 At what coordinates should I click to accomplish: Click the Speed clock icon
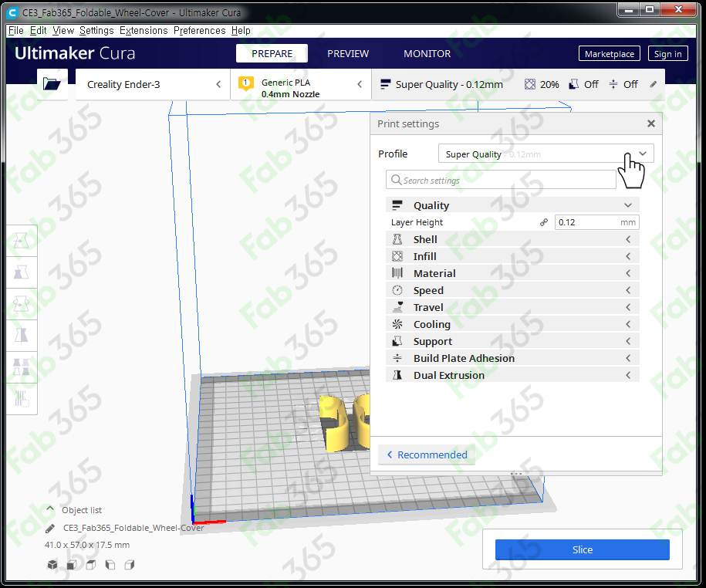tap(397, 290)
